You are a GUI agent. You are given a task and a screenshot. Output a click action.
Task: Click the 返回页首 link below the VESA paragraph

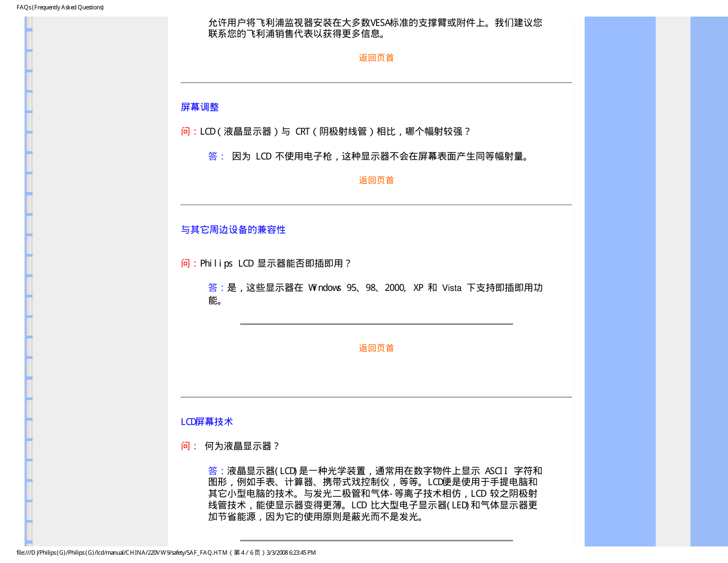376,58
